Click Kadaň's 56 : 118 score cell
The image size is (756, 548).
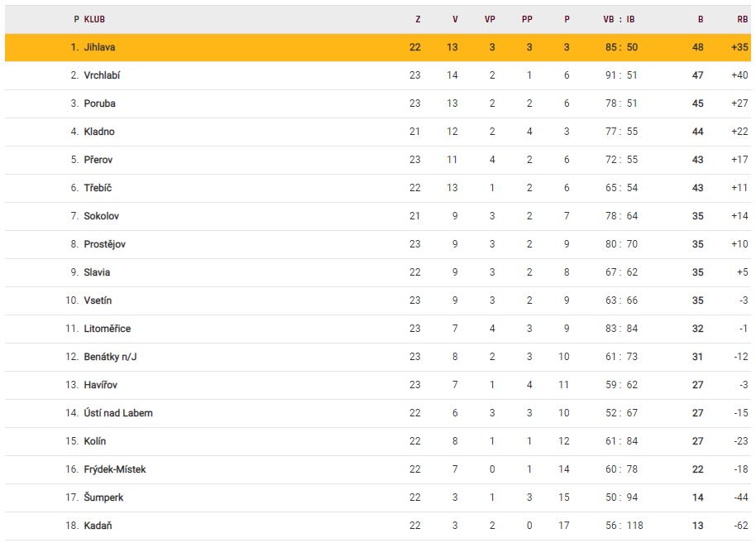pyautogui.click(x=624, y=526)
